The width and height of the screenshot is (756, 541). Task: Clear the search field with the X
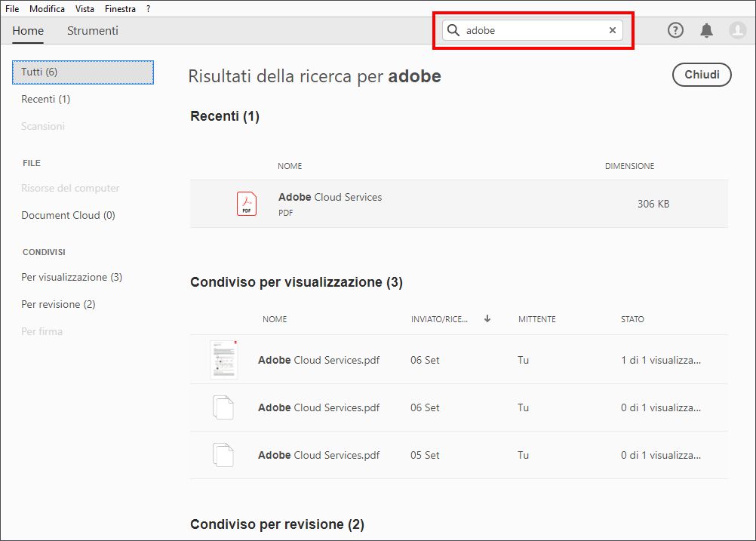coord(613,30)
